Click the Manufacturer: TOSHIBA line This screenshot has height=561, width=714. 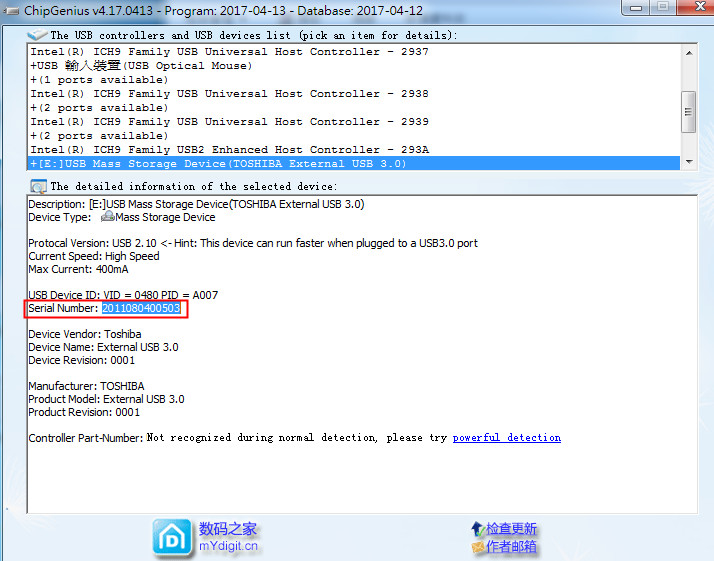87,386
